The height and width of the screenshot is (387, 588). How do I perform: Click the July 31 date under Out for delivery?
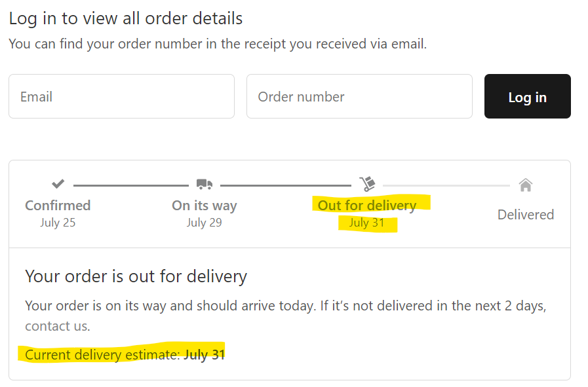(x=367, y=223)
